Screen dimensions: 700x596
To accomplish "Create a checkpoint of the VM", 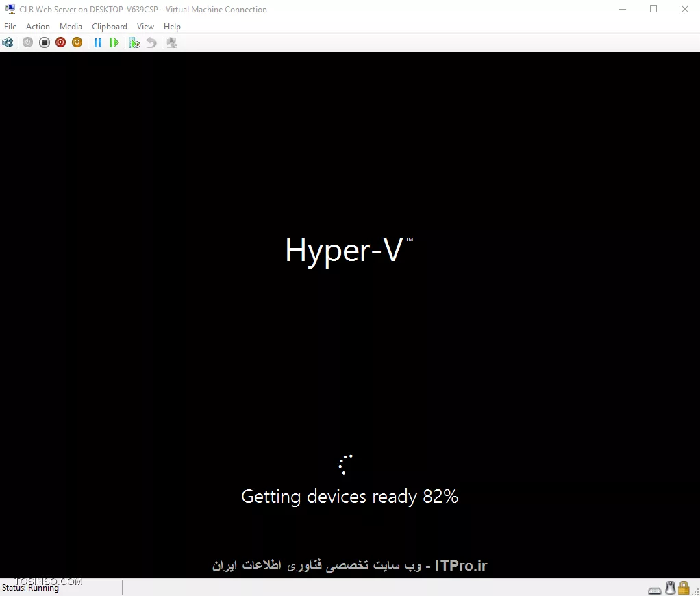I will tap(135, 42).
